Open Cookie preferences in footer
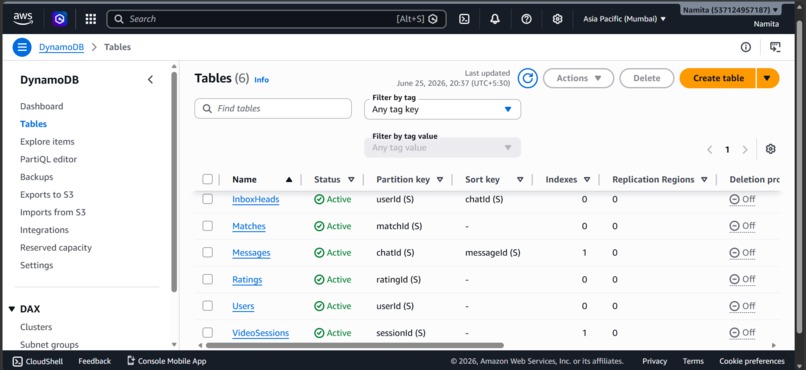The width and height of the screenshot is (806, 370). point(752,361)
